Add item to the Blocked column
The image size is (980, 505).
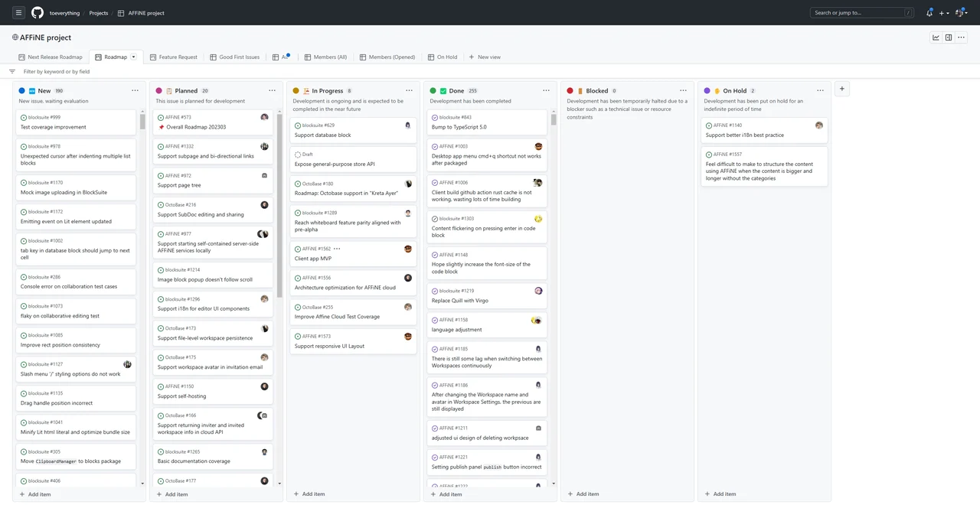click(583, 494)
